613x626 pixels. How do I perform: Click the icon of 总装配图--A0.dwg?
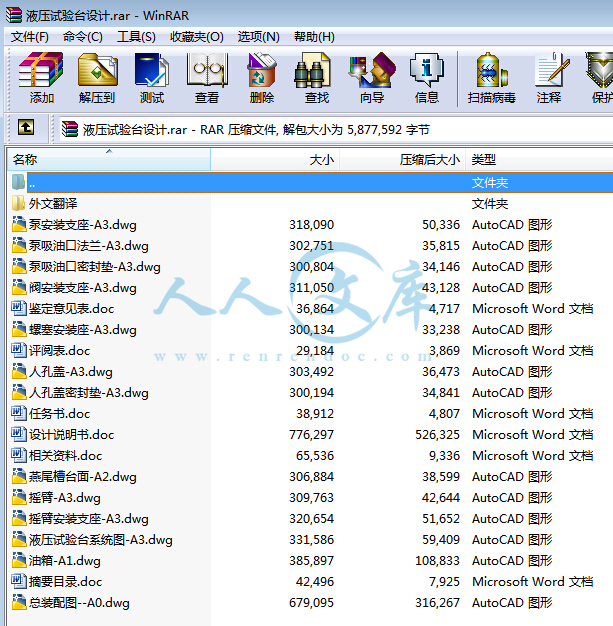point(19,602)
